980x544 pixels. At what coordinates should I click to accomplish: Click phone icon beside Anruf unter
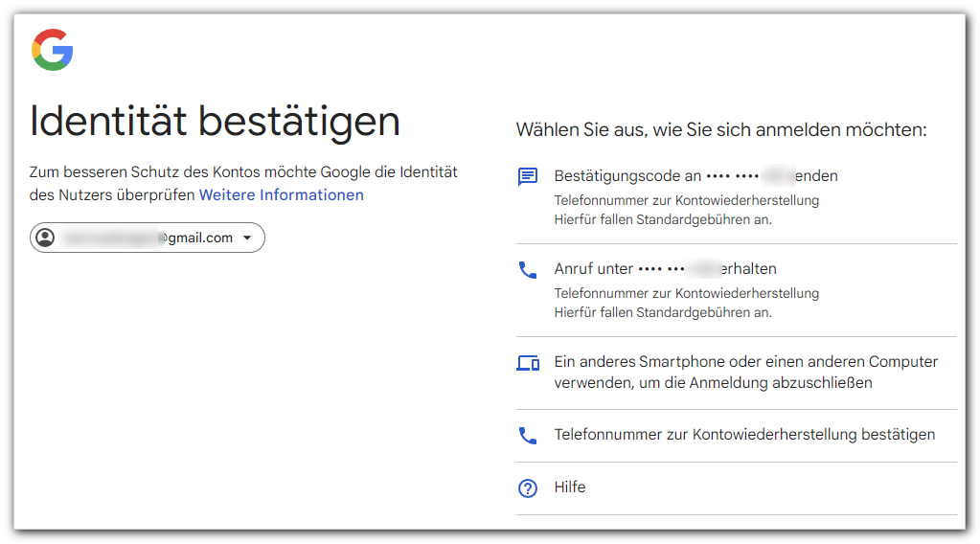528,270
